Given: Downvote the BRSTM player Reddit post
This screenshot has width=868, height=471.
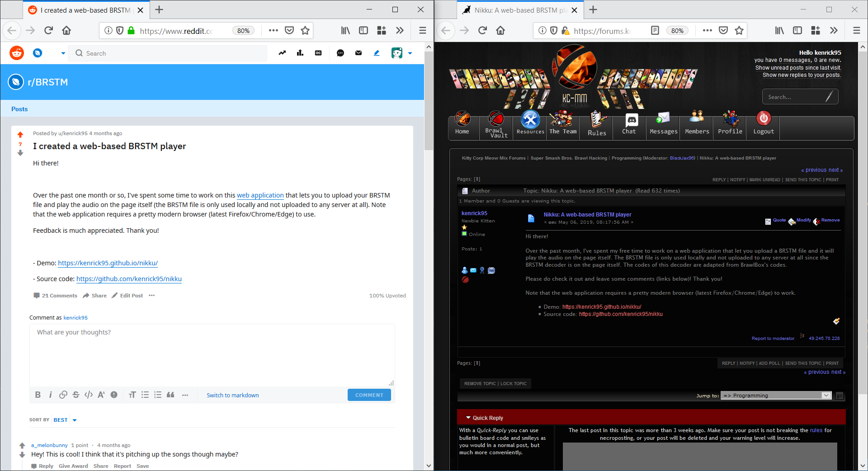Looking at the screenshot, I should [x=20, y=153].
